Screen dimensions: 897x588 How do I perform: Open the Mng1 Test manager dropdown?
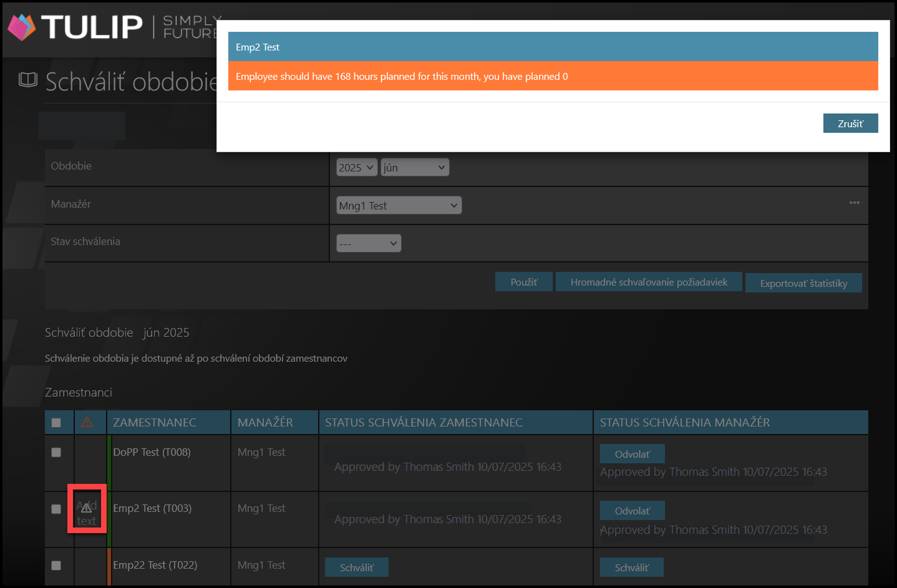(x=399, y=206)
